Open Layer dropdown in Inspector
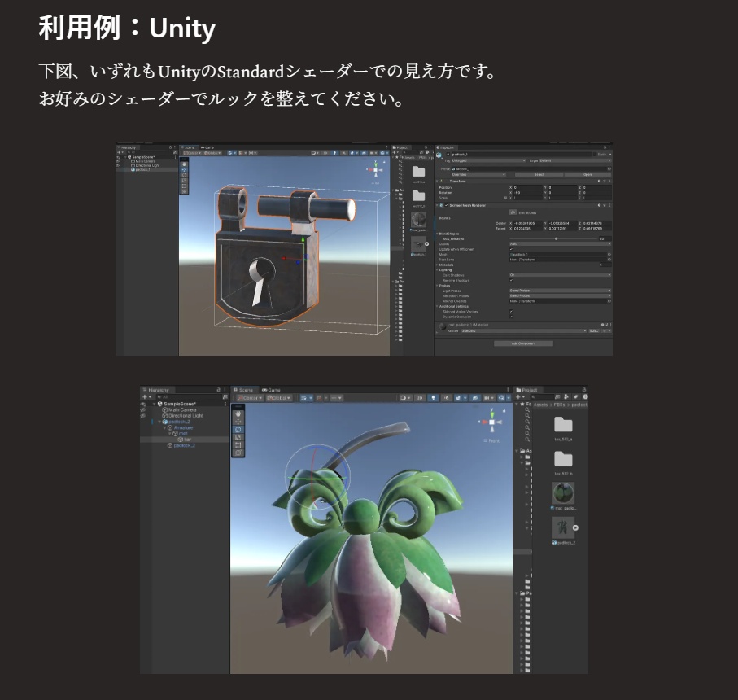The height and width of the screenshot is (700, 738). [x=575, y=160]
